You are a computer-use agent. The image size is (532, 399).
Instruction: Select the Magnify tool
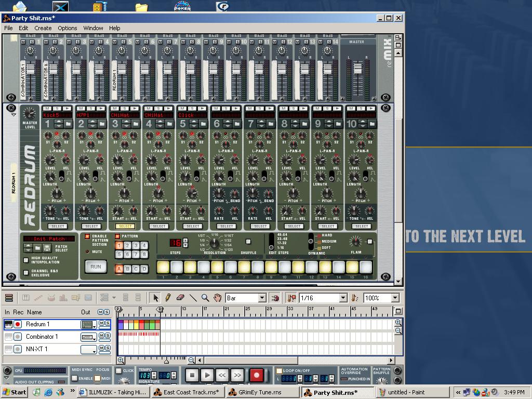(205, 298)
